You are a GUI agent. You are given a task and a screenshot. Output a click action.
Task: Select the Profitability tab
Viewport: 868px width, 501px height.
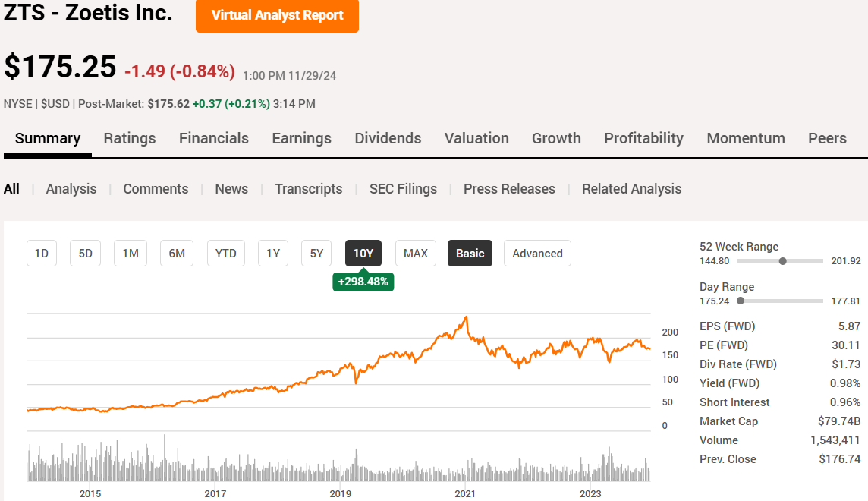pyautogui.click(x=644, y=138)
